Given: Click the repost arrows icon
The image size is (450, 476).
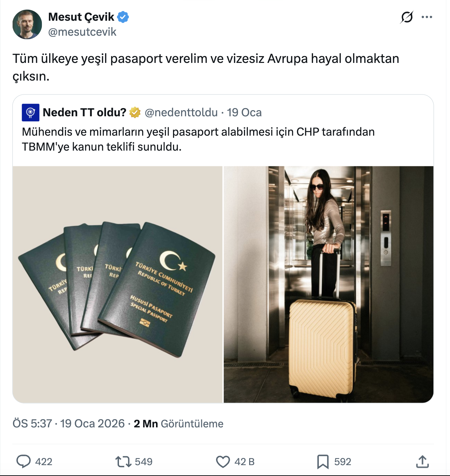Looking at the screenshot, I should tap(123, 461).
